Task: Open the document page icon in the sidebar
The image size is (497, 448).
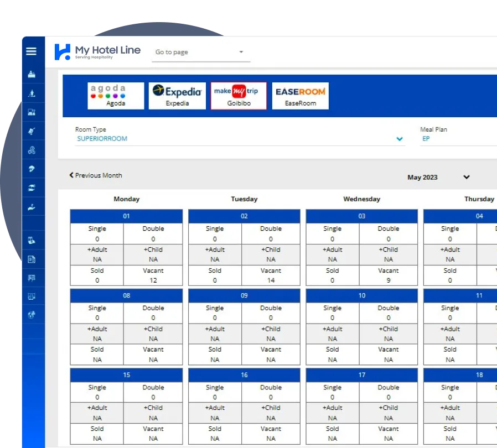Action: 32,259
